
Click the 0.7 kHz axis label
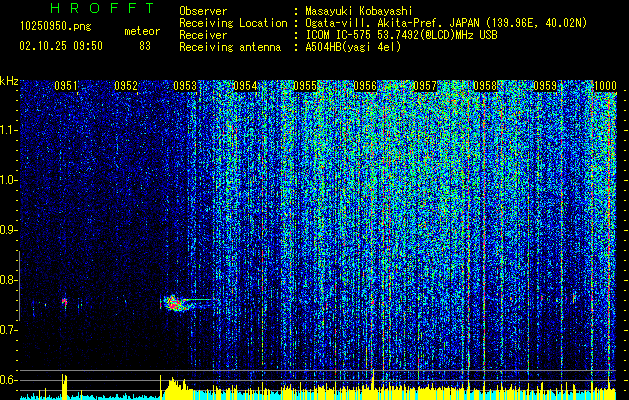(9, 330)
